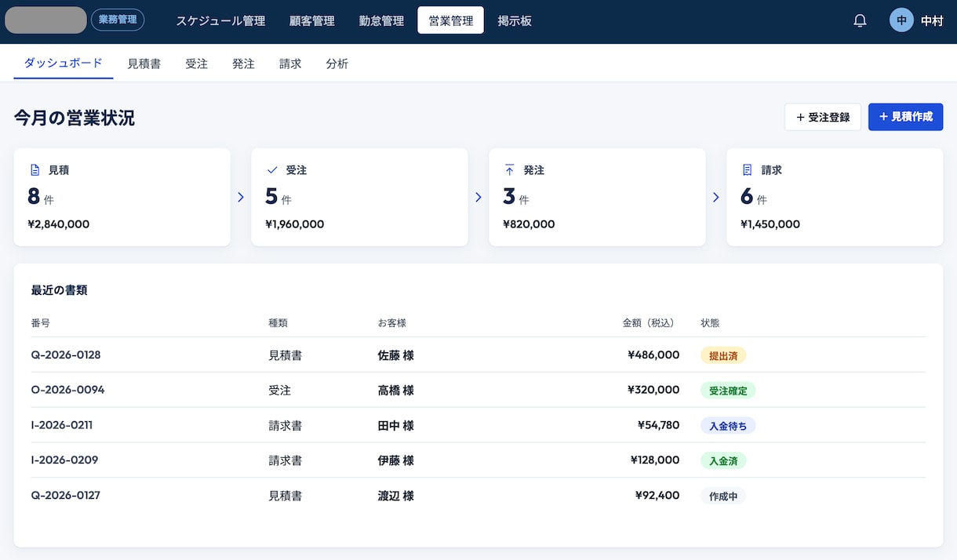Open the 受注 ¥1,960,000 summary card
Viewport: 957px width, 560px height.
point(359,197)
